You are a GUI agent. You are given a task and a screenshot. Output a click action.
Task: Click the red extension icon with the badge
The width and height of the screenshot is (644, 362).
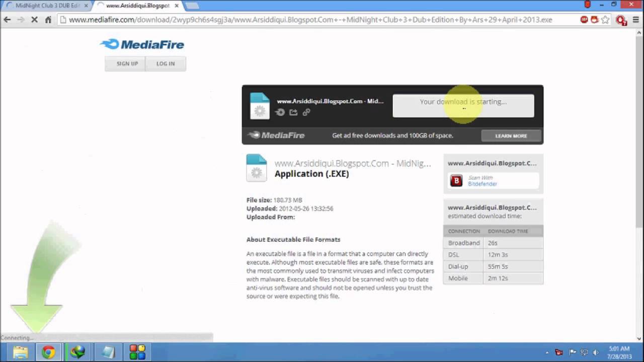click(621, 20)
